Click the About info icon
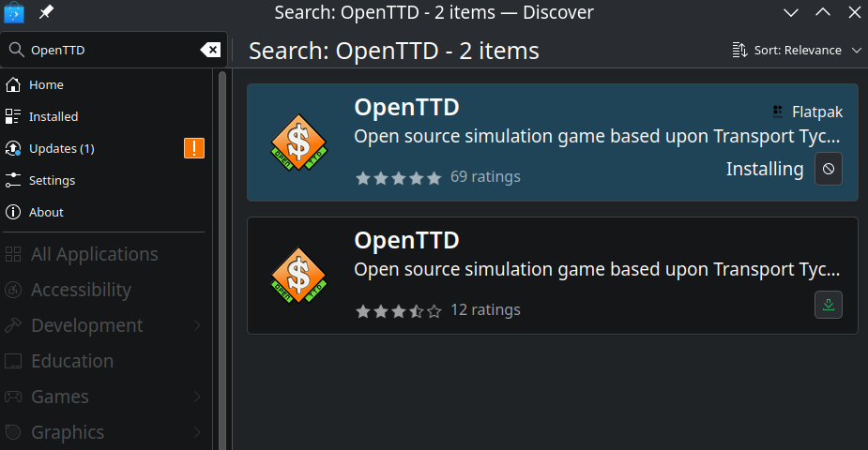This screenshot has width=868, height=450. 13,212
